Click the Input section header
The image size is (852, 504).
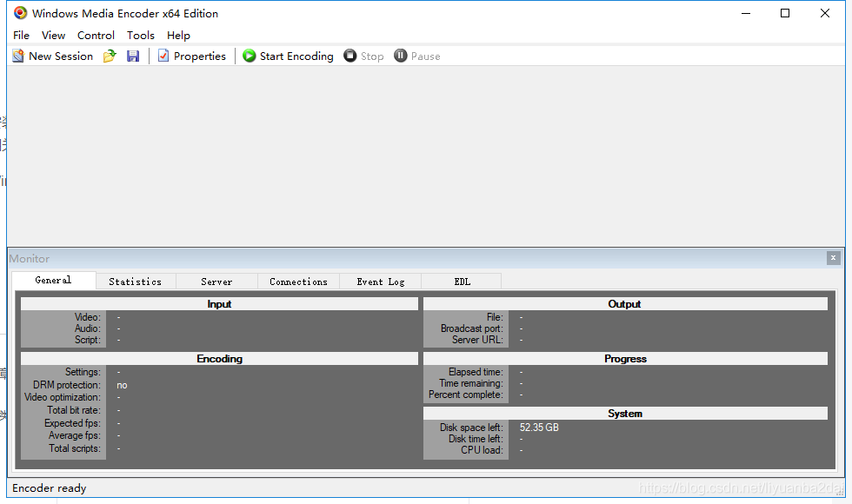219,303
